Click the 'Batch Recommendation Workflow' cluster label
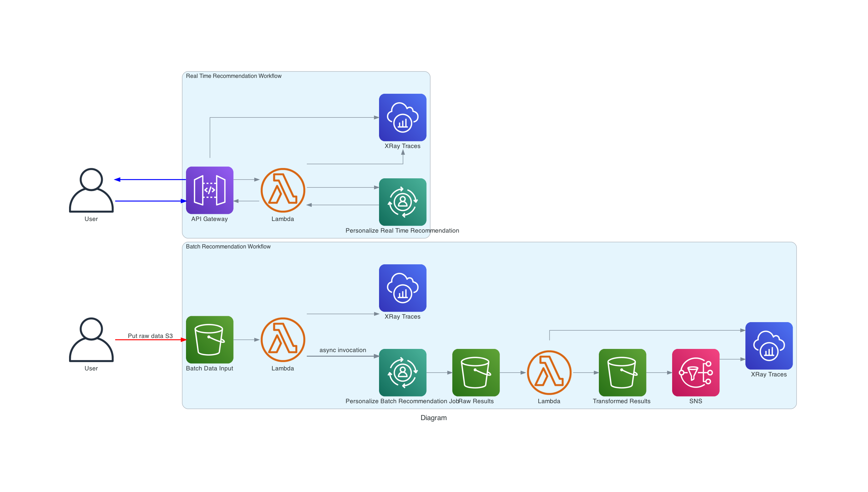868x492 pixels. [228, 247]
